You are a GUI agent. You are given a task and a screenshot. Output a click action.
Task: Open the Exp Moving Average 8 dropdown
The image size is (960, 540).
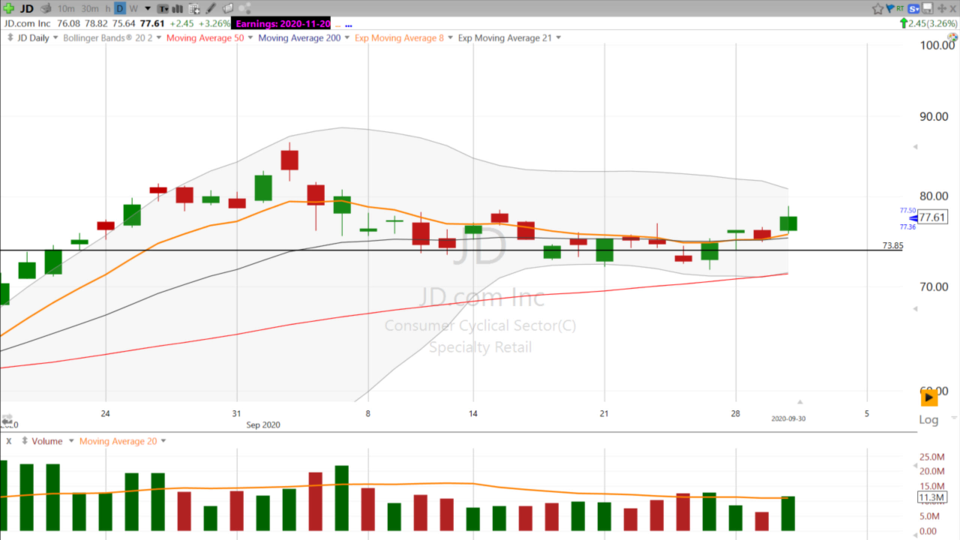pos(450,38)
